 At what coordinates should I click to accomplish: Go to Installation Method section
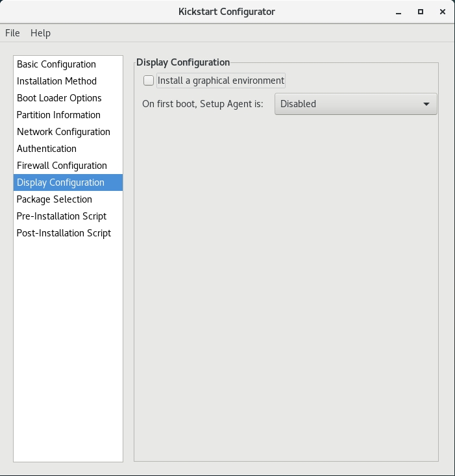56,81
